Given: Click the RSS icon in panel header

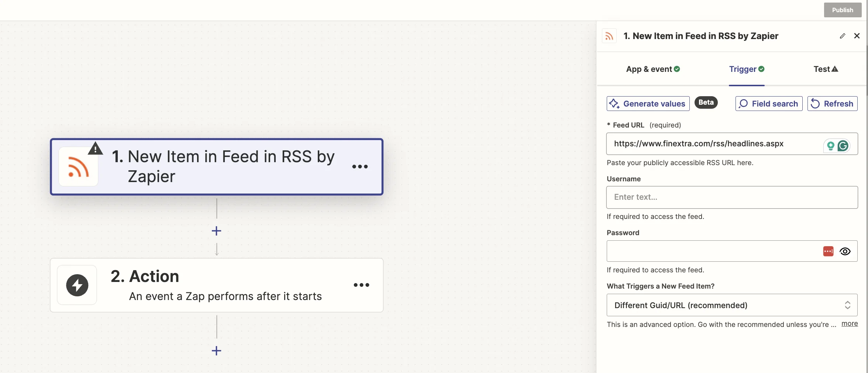Looking at the screenshot, I should (609, 36).
